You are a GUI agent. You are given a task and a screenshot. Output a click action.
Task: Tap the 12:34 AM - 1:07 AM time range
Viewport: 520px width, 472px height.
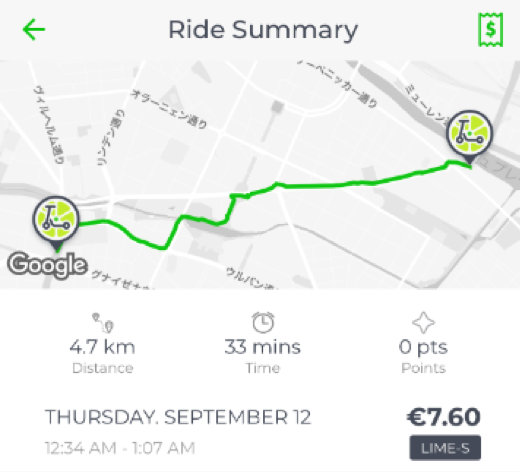click(x=120, y=448)
